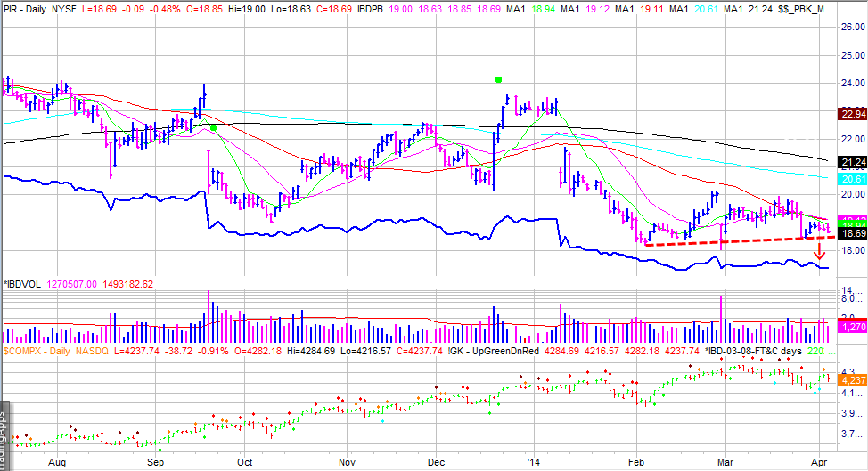
Task: Click the "*IBD-03-08-FT&C days" indicator label
Action: 753,351
